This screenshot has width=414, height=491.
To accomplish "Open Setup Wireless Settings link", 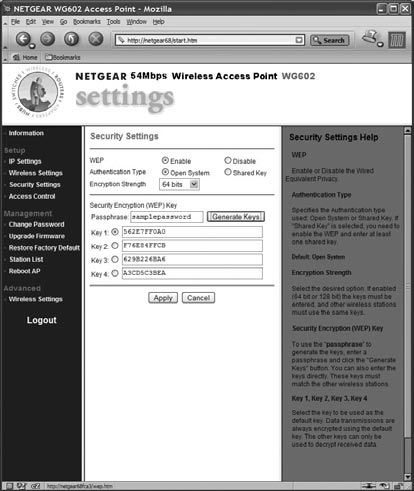I will pos(36,173).
